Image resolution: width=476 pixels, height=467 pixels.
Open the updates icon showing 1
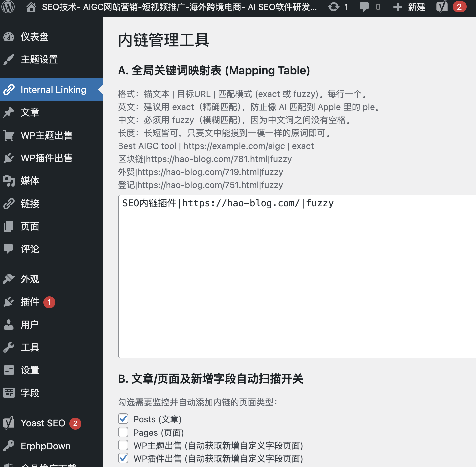[334, 7]
